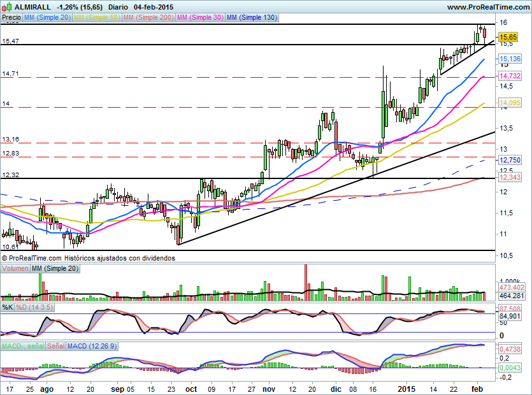
Task: Click the Volumen indicator label
Action: (15, 269)
